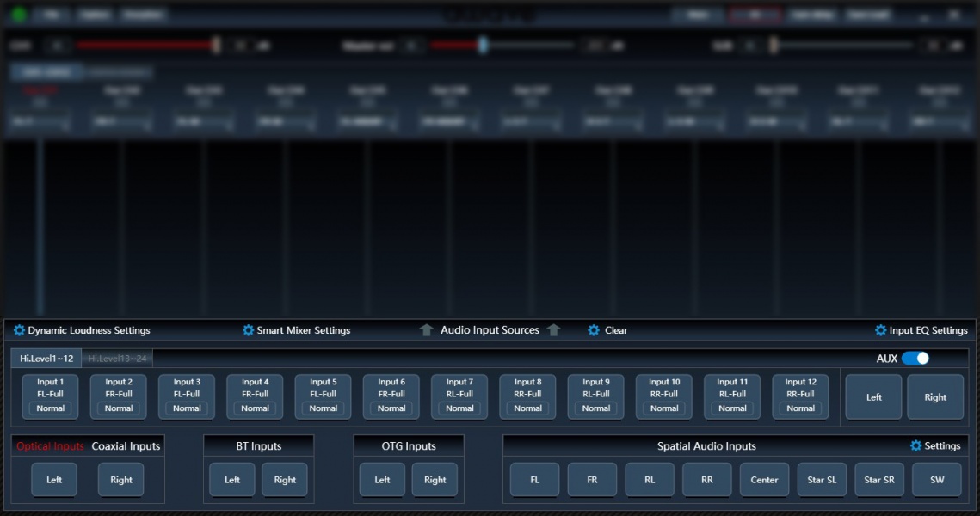Select Input 9 RL-Full button

click(595, 396)
